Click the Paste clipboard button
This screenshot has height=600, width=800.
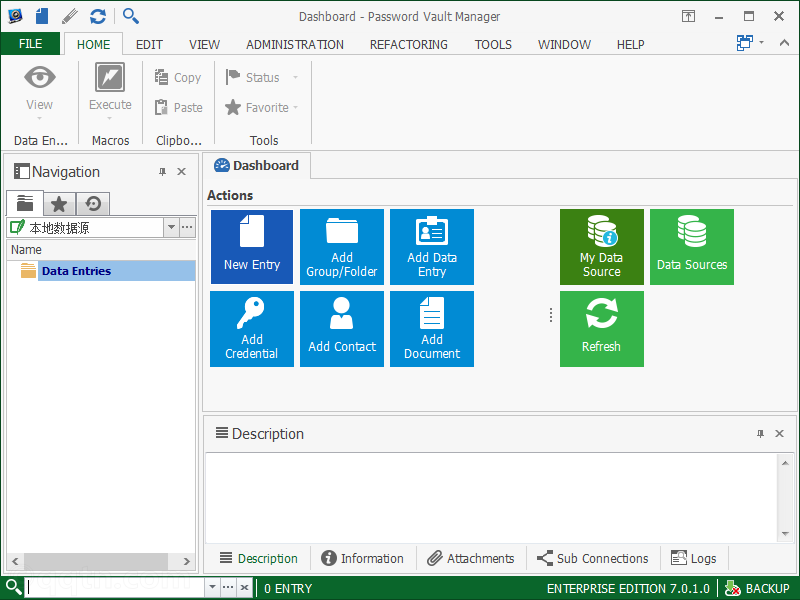tap(179, 108)
